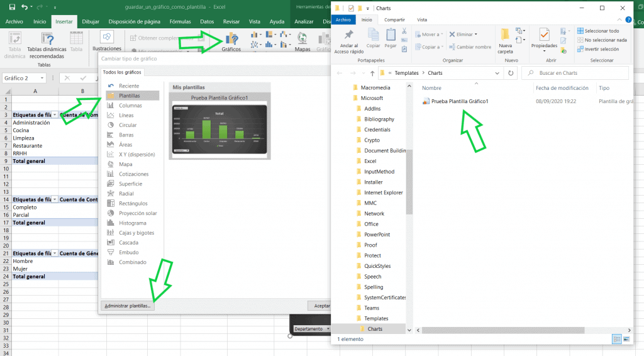Collapse the Explorer ribbon chevron
The image size is (644, 356).
619,19
